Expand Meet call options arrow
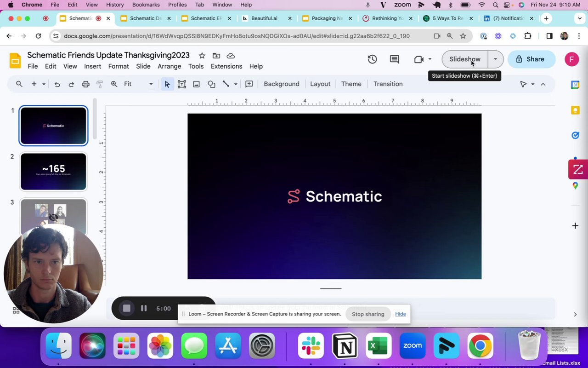 tap(430, 59)
